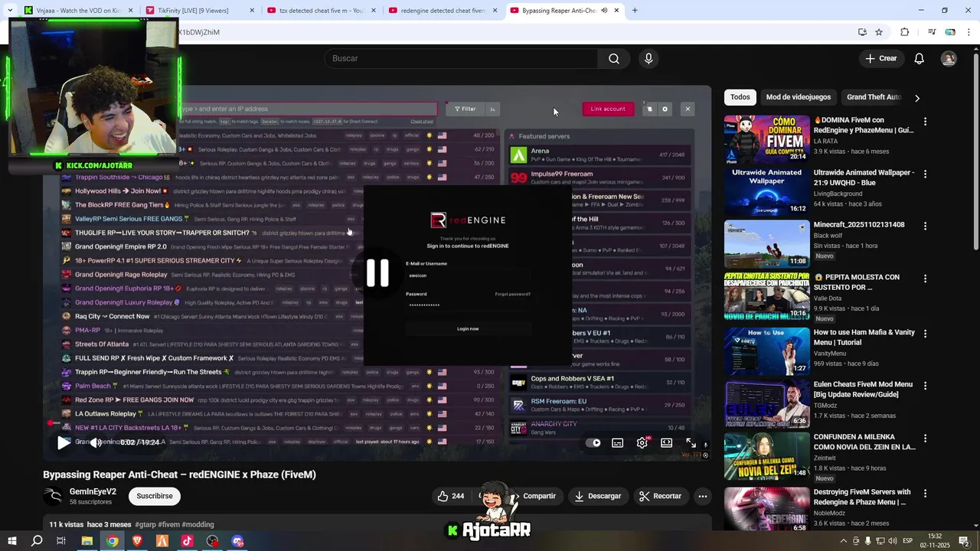The height and width of the screenshot is (551, 980).
Task: Mute the video with the player volume icon
Action: (96, 442)
